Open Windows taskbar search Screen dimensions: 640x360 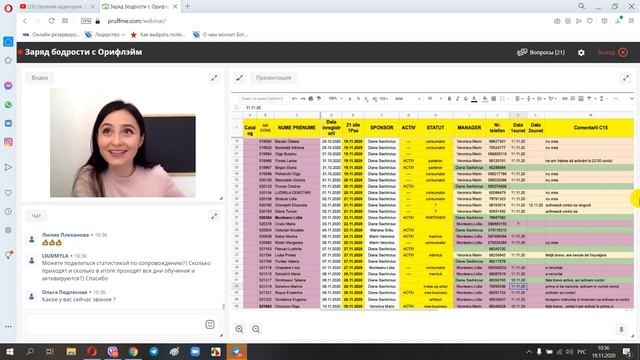click(30, 351)
